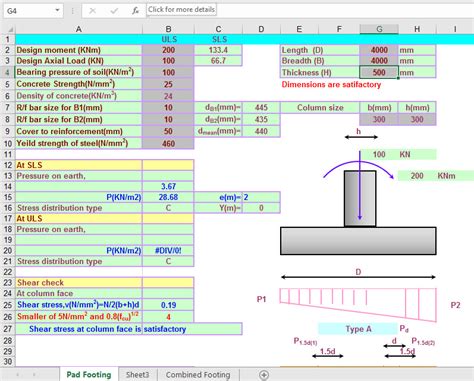This screenshot has height=381, width=474.
Task: Select column B header
Action: (168, 29)
